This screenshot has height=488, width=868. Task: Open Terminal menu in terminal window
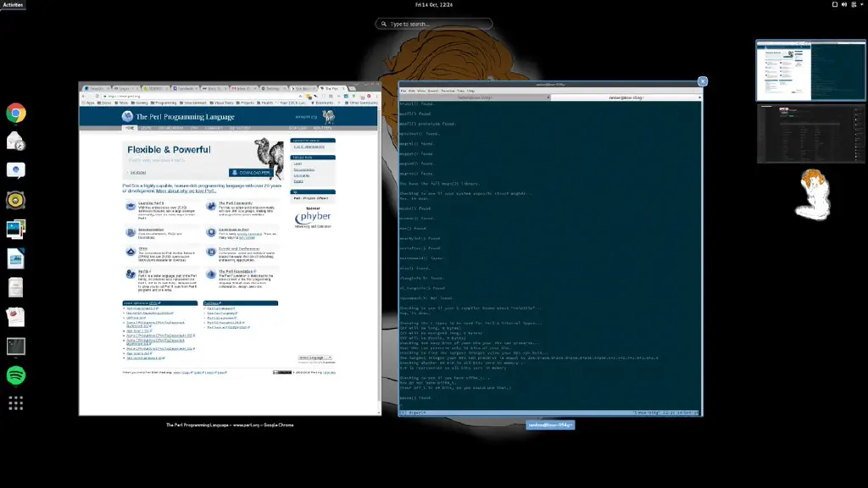(x=448, y=91)
